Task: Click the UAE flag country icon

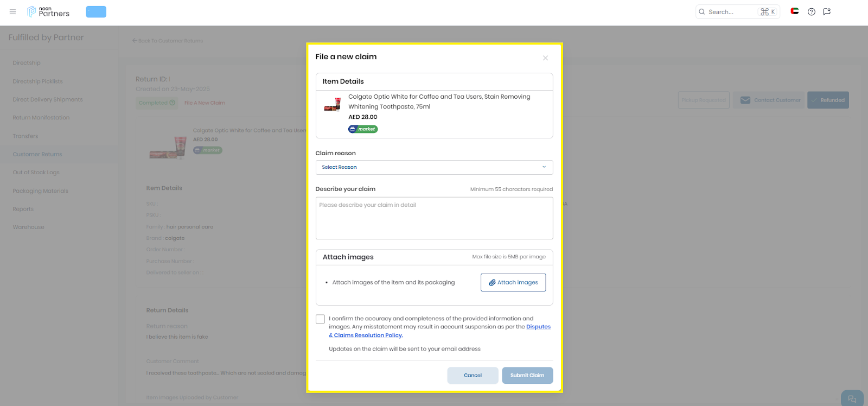Action: pos(795,11)
